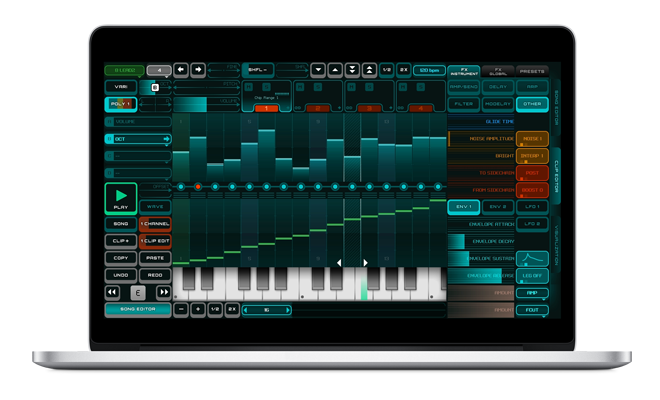Viewport: 660px width, 400px height.
Task: Open the A VOLUME lane dropdown
Action: pyautogui.click(x=138, y=122)
